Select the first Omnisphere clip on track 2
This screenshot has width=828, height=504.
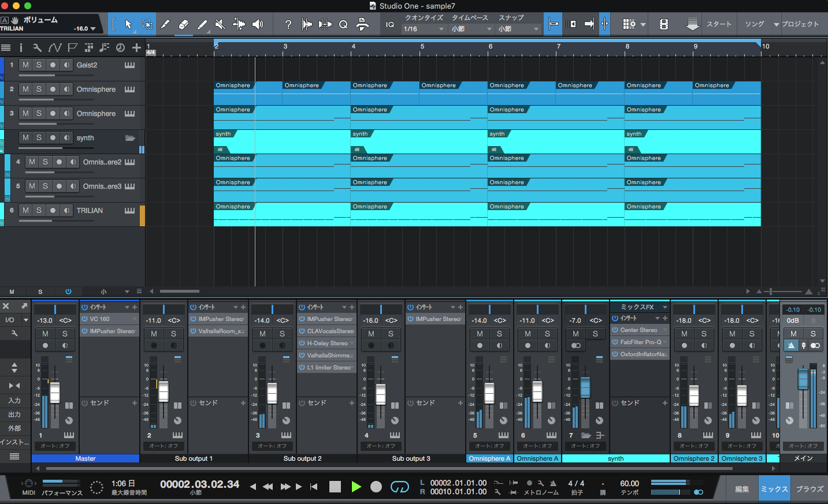(248, 93)
